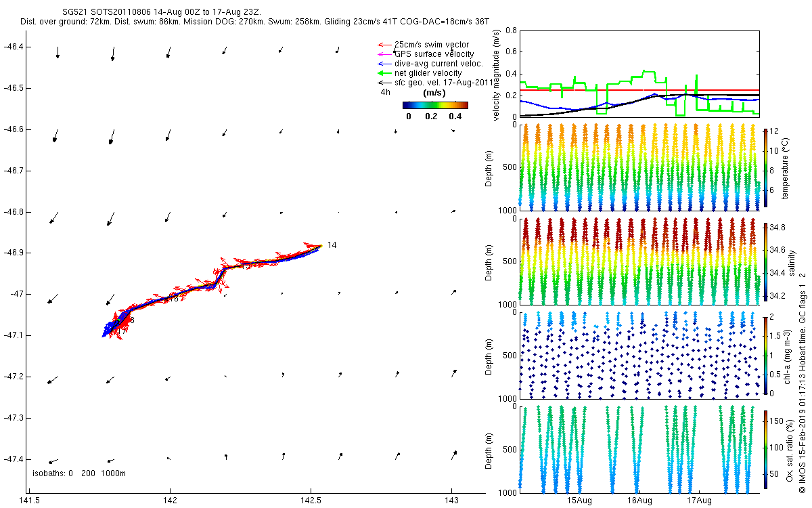
Task: Click the black sfc geo. vel. legend arrow
Action: pyautogui.click(x=384, y=83)
